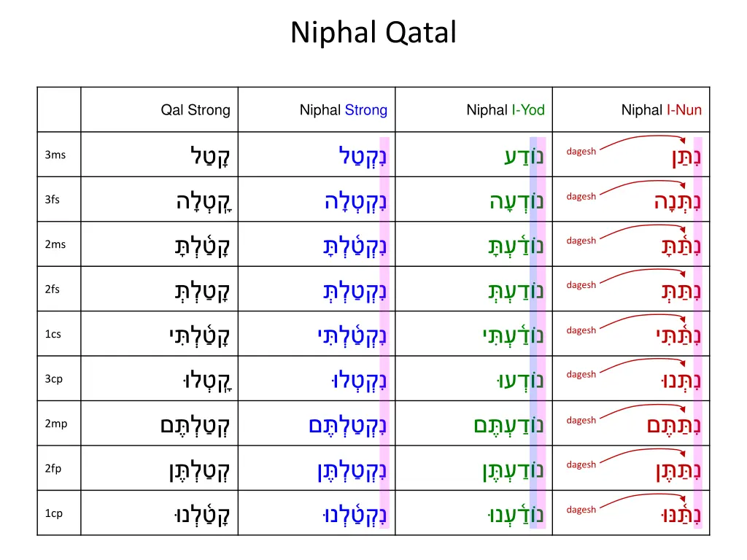Click the "Niphal I-Nun" column header
The height and width of the screenshot is (560, 747).
point(662,110)
